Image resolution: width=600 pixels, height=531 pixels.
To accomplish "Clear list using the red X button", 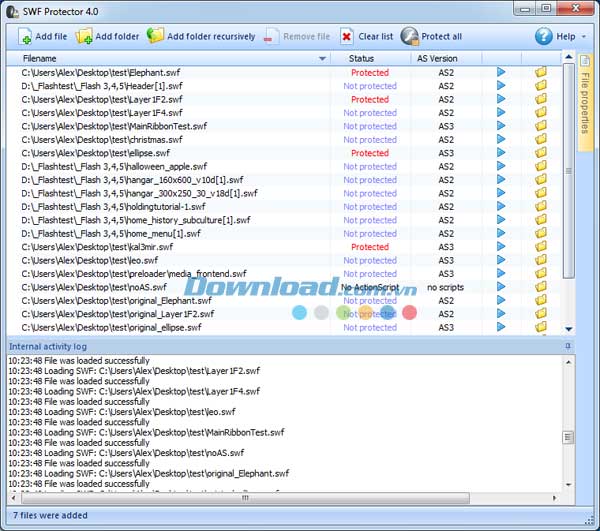I will 367,37.
